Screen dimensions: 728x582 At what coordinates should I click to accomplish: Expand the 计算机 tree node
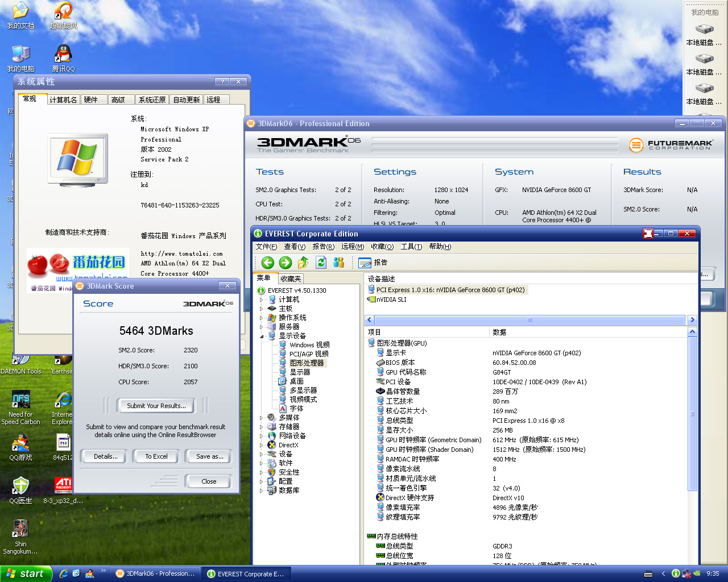tap(262, 300)
